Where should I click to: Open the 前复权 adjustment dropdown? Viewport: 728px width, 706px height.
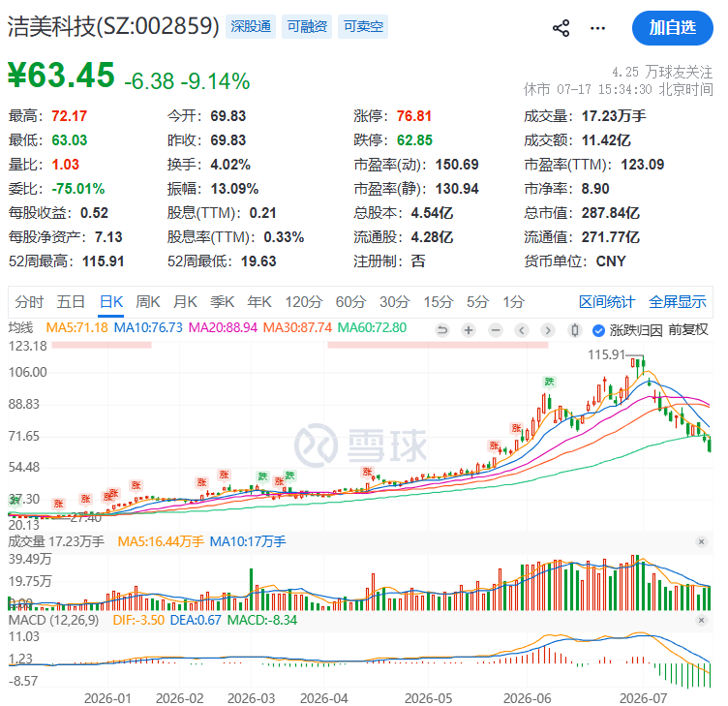[688, 330]
